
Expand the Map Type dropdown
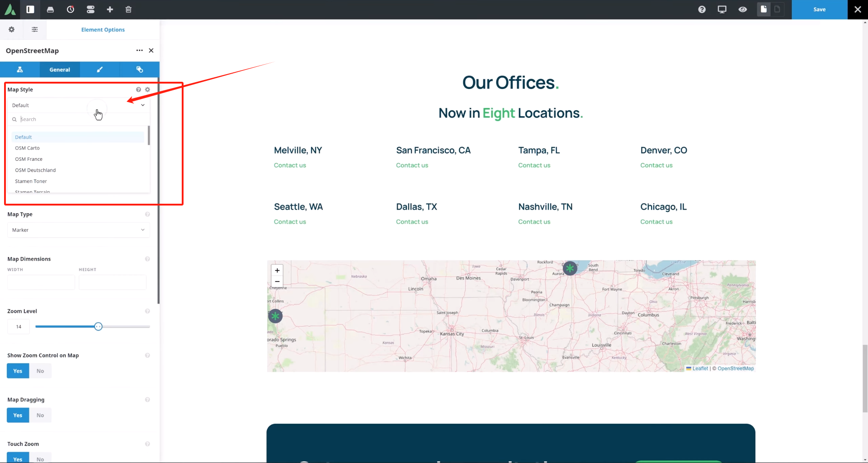(78, 230)
